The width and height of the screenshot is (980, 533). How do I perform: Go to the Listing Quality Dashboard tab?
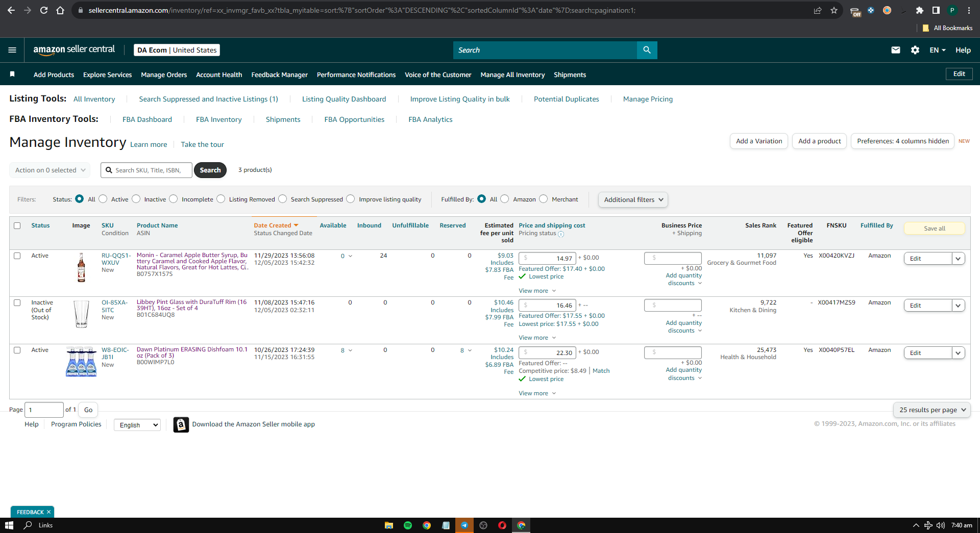pyautogui.click(x=344, y=99)
